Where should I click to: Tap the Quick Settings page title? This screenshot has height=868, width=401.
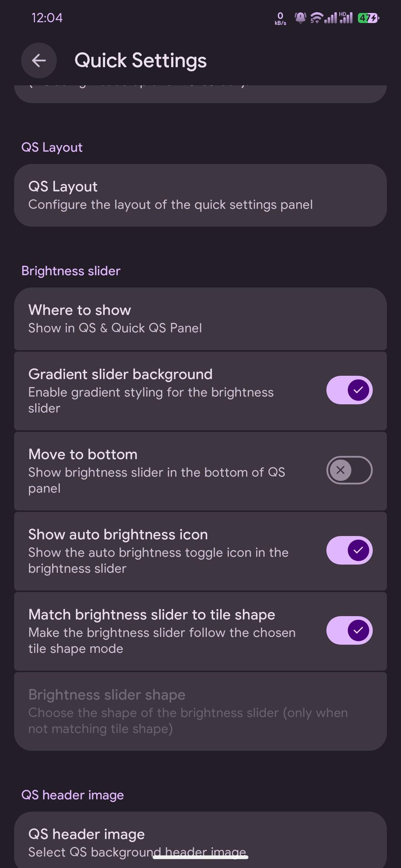(140, 60)
